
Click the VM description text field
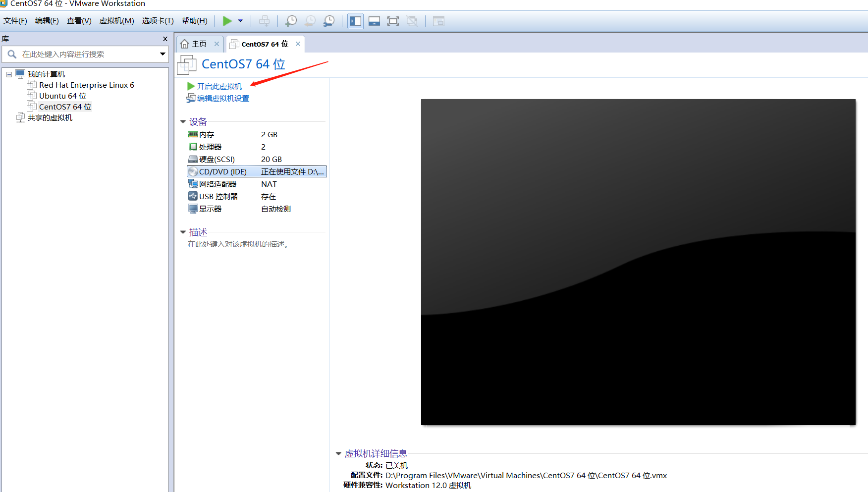238,244
